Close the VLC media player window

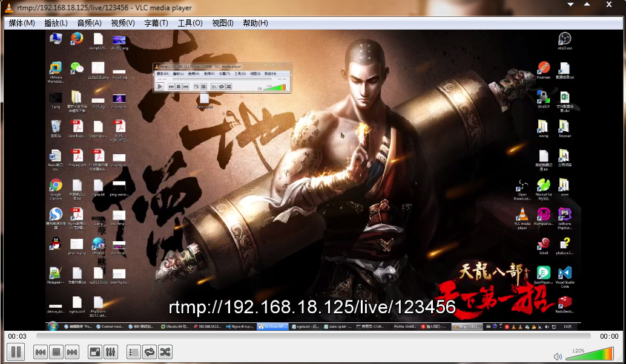point(609,5)
